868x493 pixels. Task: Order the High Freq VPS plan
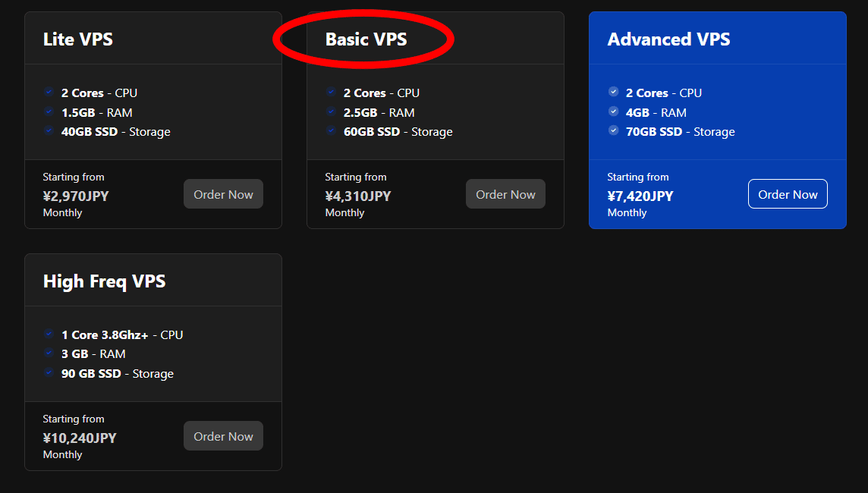click(223, 435)
